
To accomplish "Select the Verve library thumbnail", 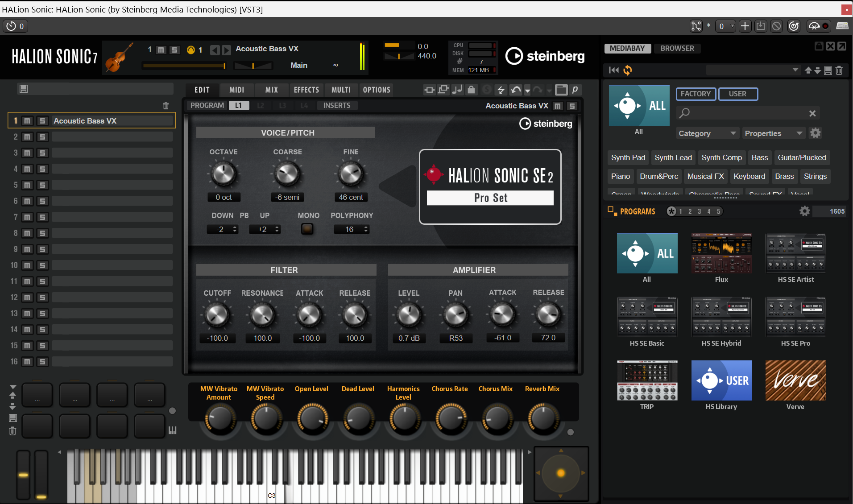I will click(x=795, y=380).
